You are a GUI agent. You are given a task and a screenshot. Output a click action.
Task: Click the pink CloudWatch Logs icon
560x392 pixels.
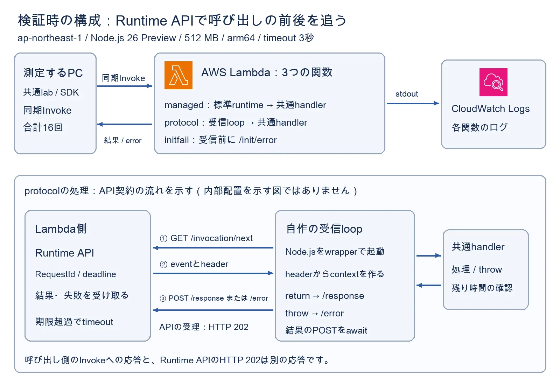493,82
